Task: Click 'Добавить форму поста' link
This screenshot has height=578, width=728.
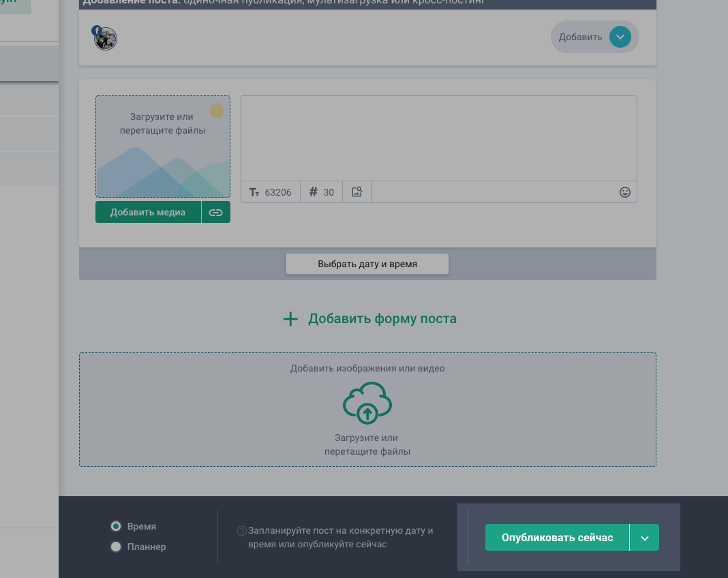Action: pos(382,319)
